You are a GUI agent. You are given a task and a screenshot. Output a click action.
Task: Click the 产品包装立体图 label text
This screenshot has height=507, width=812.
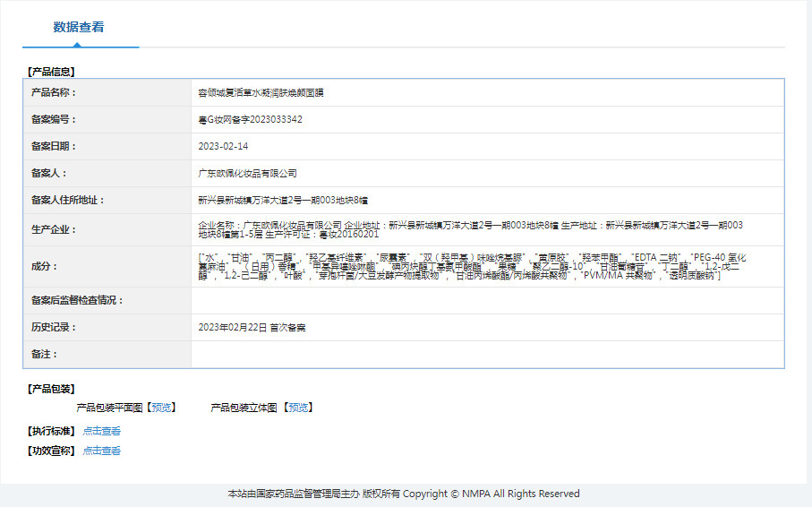[x=244, y=408]
